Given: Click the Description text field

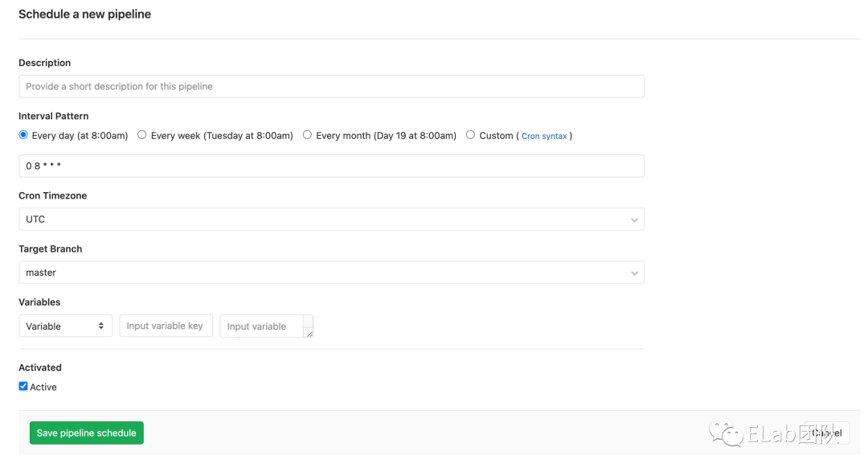Looking at the screenshot, I should tap(331, 86).
